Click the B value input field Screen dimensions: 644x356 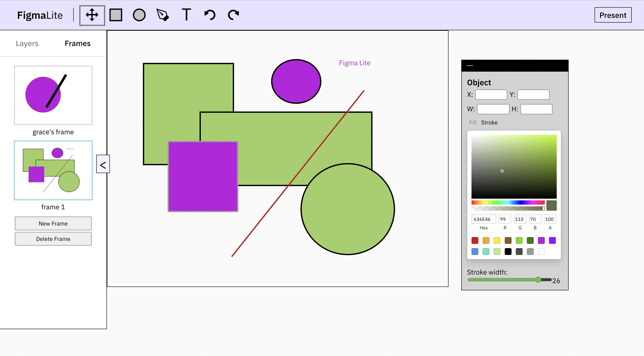[535, 219]
